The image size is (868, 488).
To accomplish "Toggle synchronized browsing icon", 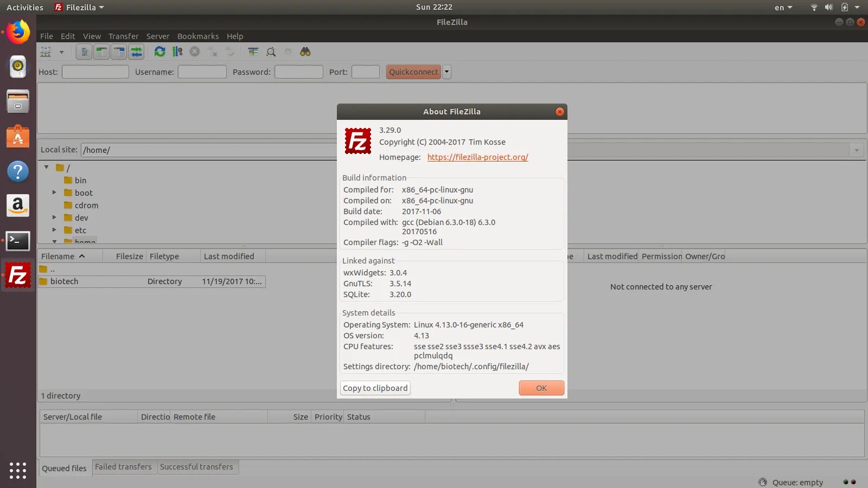I will (288, 52).
